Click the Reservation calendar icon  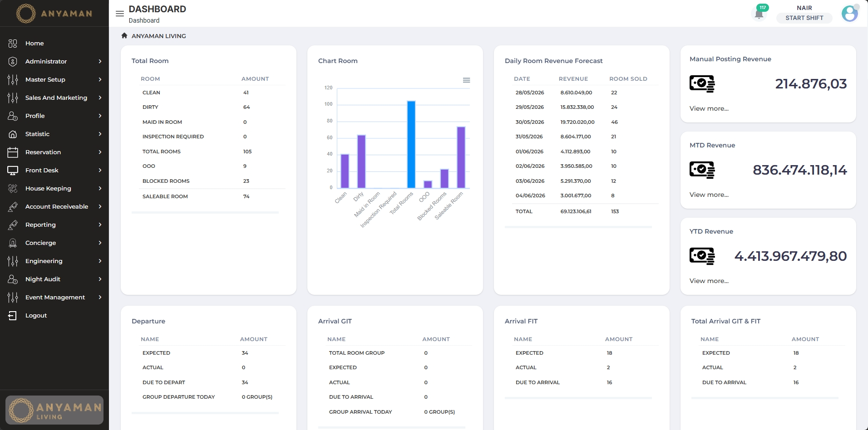pyautogui.click(x=13, y=152)
